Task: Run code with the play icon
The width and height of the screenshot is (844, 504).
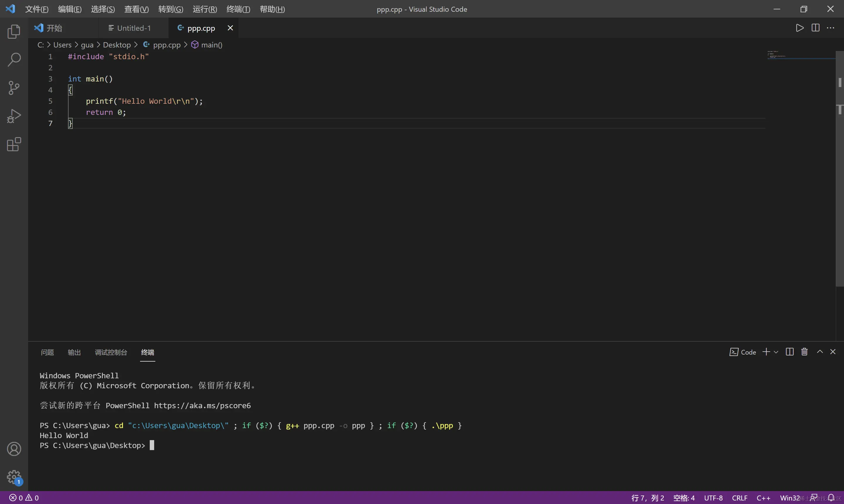Action: 799,28
